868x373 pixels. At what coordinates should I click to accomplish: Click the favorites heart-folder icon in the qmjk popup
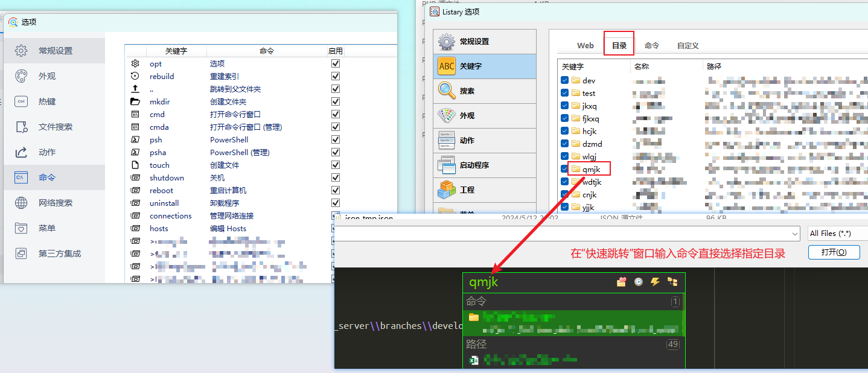[621, 282]
